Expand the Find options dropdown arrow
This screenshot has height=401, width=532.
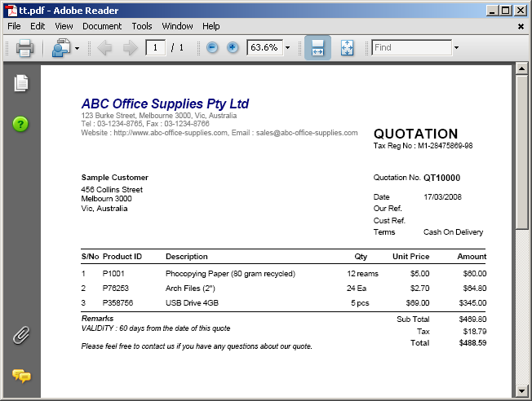click(x=456, y=48)
